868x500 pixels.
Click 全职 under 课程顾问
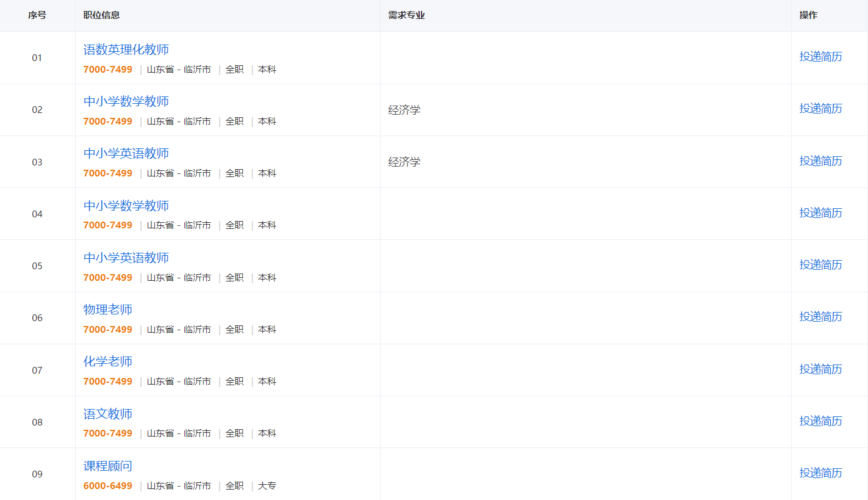pos(235,486)
